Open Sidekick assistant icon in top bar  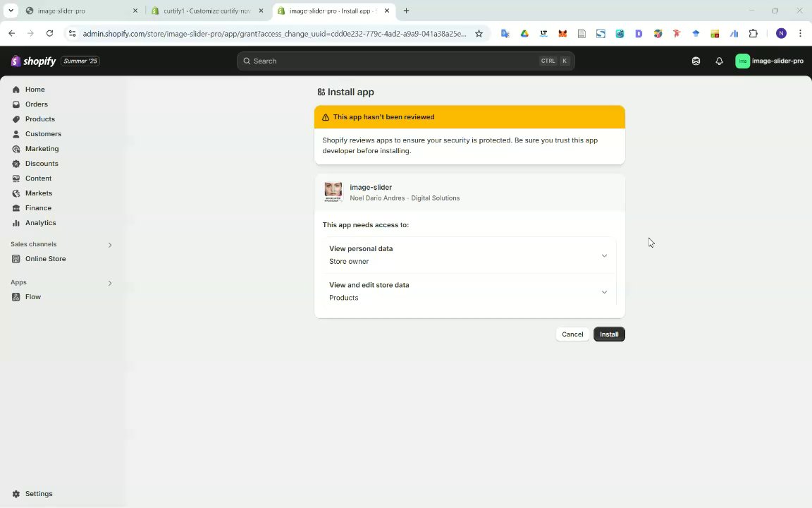pos(696,61)
